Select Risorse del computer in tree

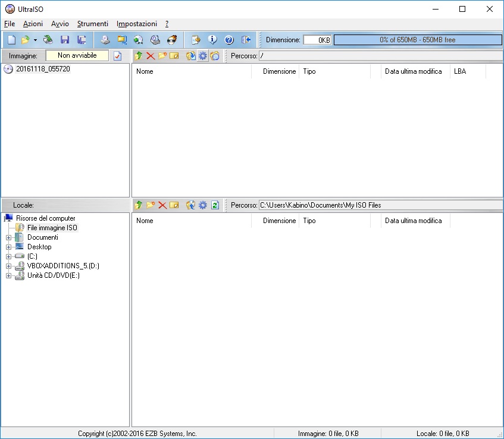tap(46, 218)
